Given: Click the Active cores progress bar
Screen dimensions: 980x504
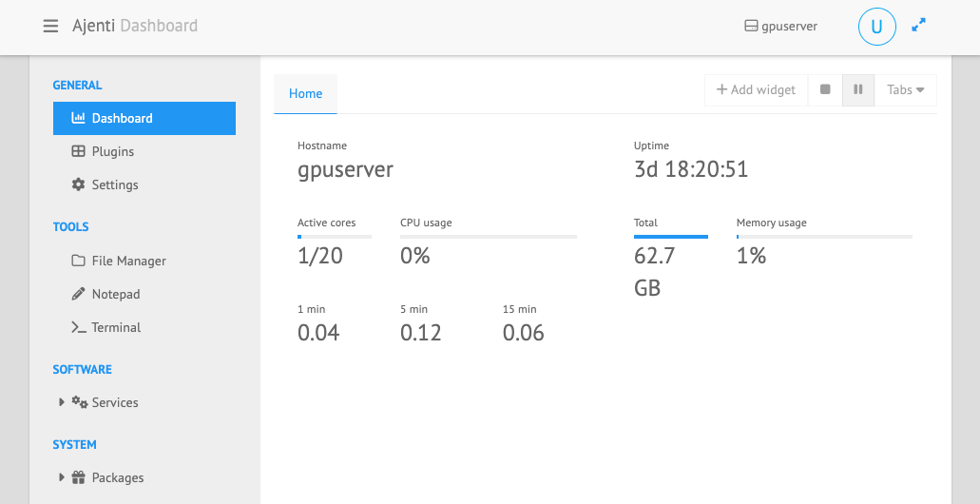Looking at the screenshot, I should [x=335, y=237].
